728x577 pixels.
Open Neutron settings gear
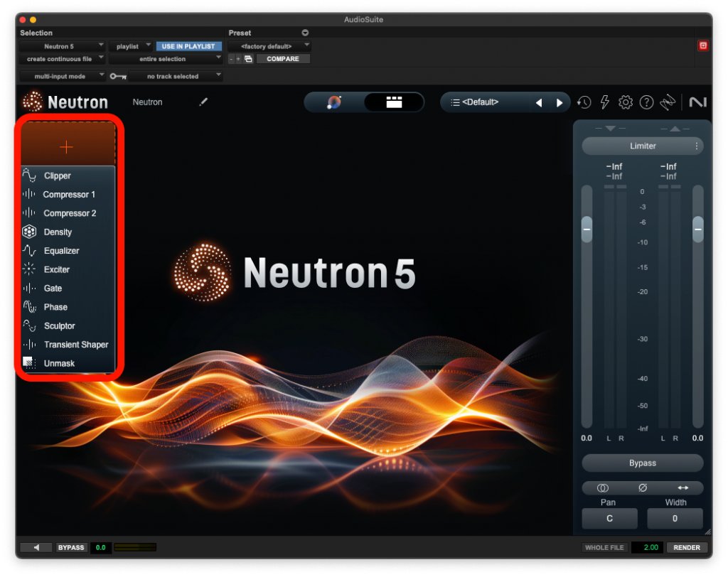(x=625, y=102)
